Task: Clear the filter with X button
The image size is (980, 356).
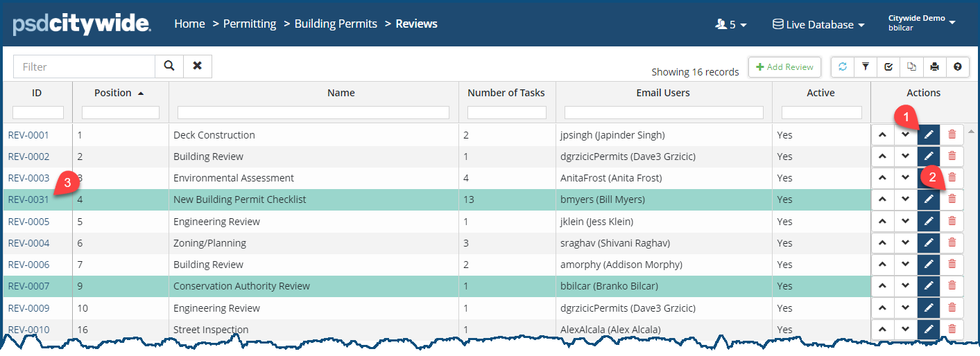Action: click(x=198, y=66)
